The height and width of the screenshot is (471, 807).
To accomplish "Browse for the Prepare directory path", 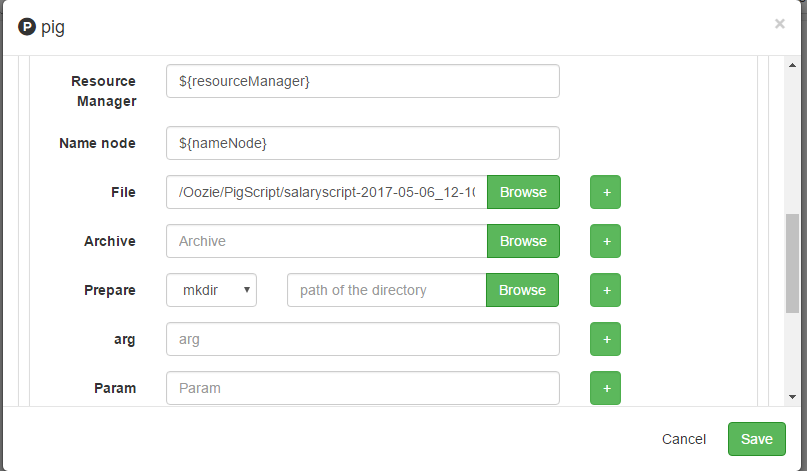I will 522,290.
